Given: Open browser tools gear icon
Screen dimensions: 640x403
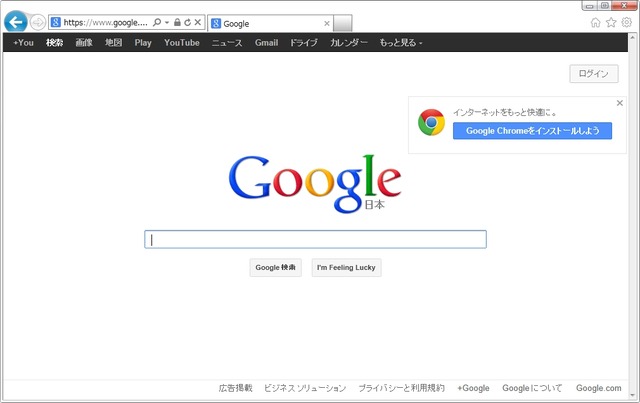Looking at the screenshot, I should [x=627, y=22].
